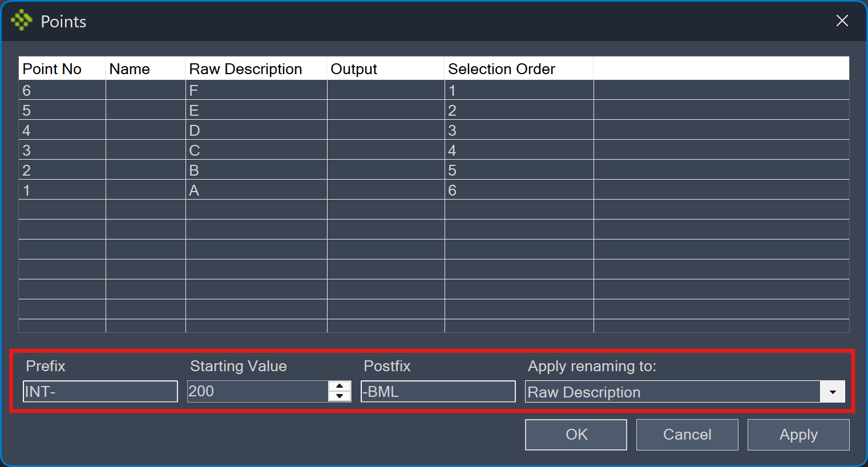Click Selection Order cell in row E

click(x=519, y=110)
